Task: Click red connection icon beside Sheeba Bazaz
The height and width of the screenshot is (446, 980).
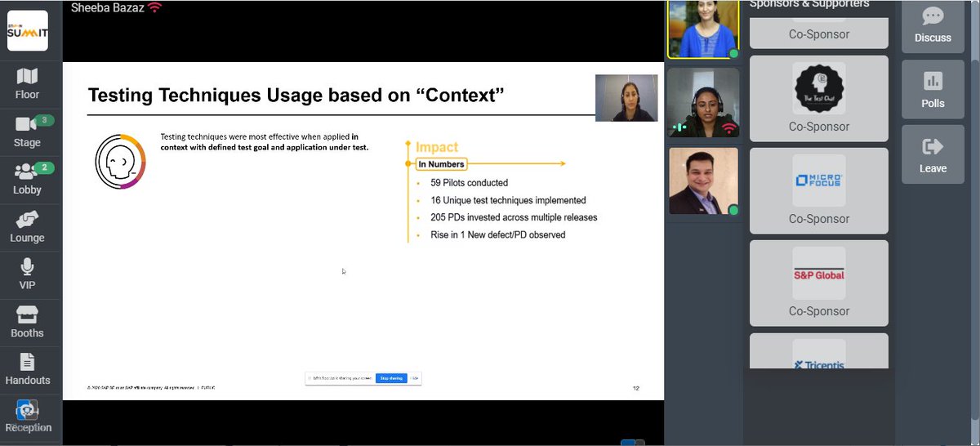Action: pyautogui.click(x=154, y=7)
